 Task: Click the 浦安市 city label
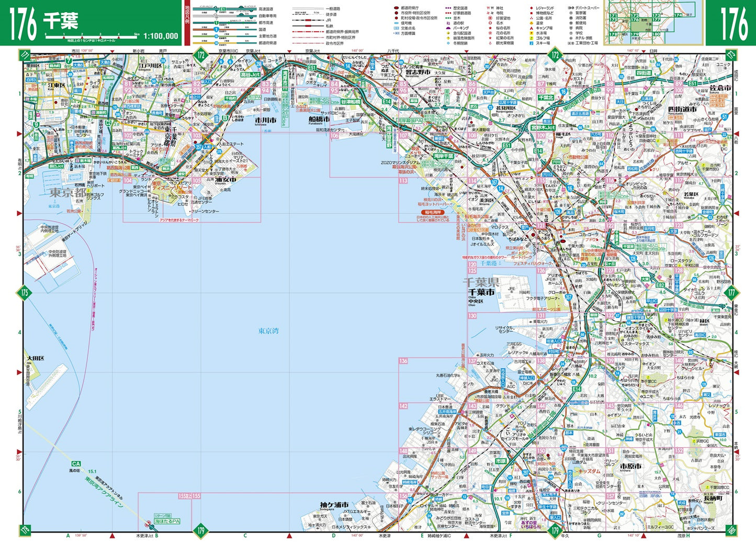pyautogui.click(x=225, y=180)
